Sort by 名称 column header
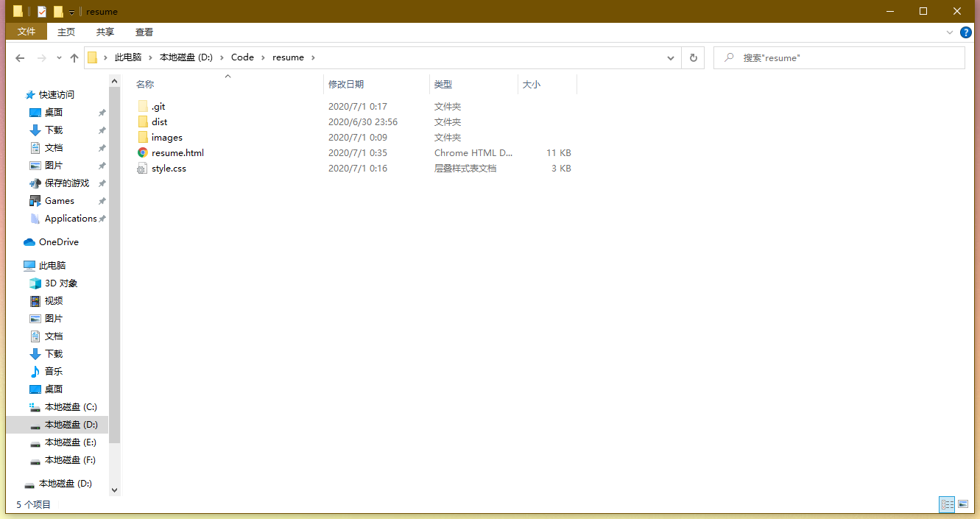The height and width of the screenshot is (519, 980). (x=145, y=85)
